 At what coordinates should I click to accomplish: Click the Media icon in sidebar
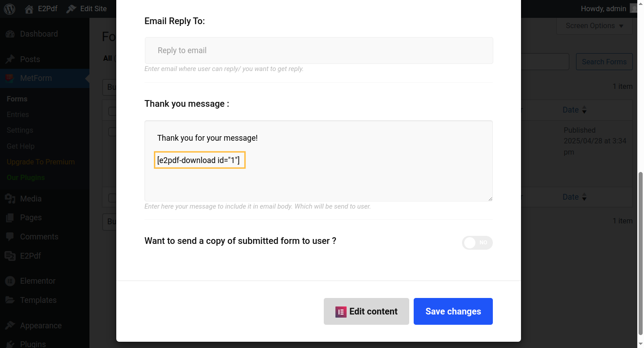pyautogui.click(x=10, y=199)
